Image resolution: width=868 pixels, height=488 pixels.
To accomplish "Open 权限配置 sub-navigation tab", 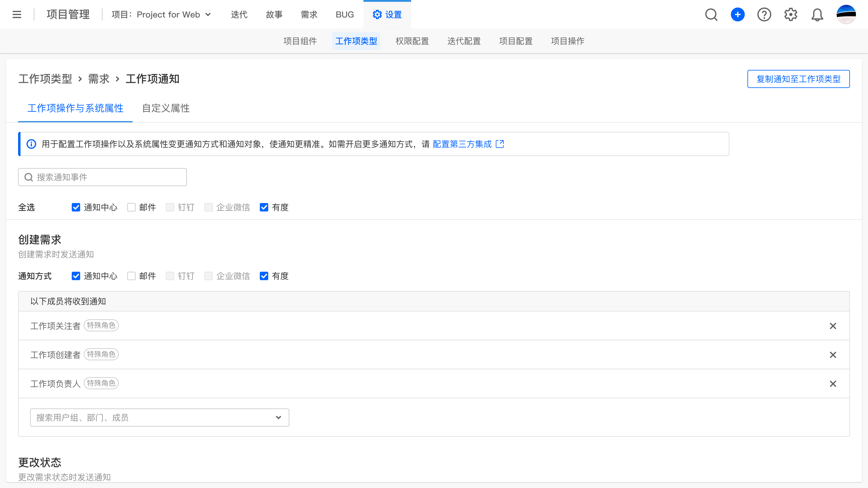I will (412, 41).
